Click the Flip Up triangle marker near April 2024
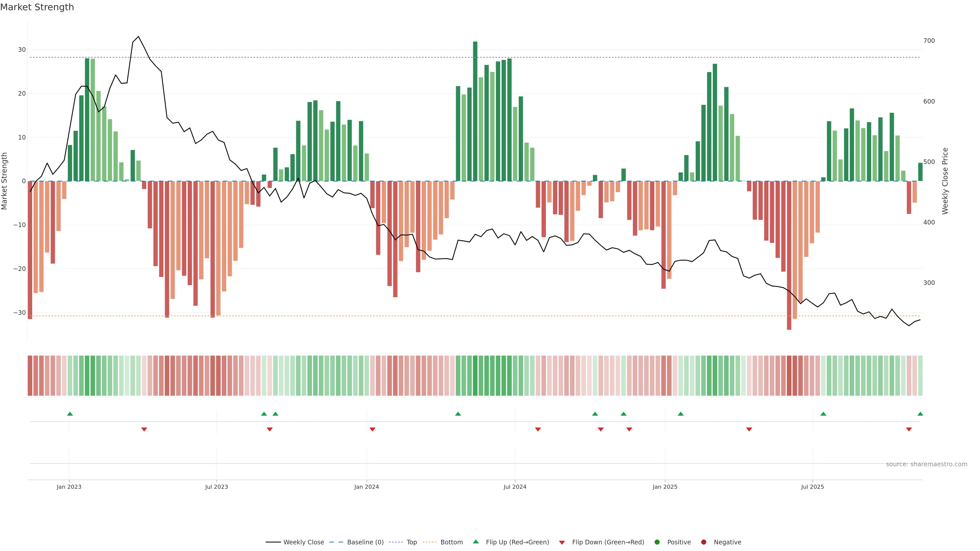 point(458,414)
